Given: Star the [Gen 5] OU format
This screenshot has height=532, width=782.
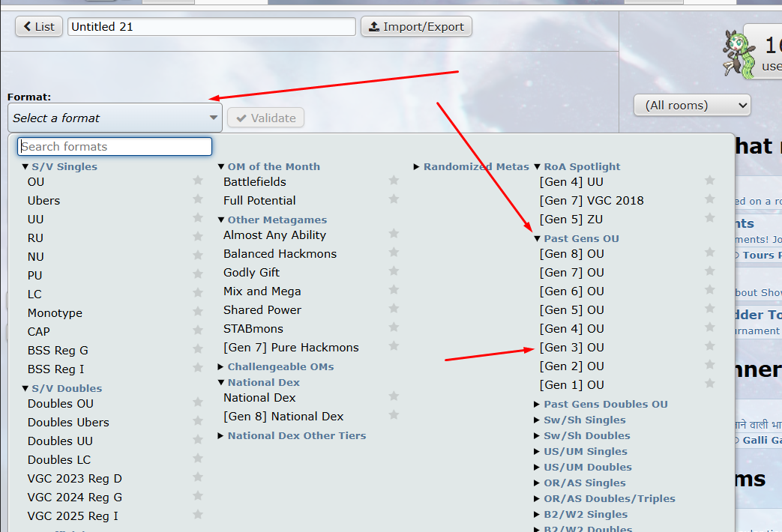Looking at the screenshot, I should pos(710,308).
